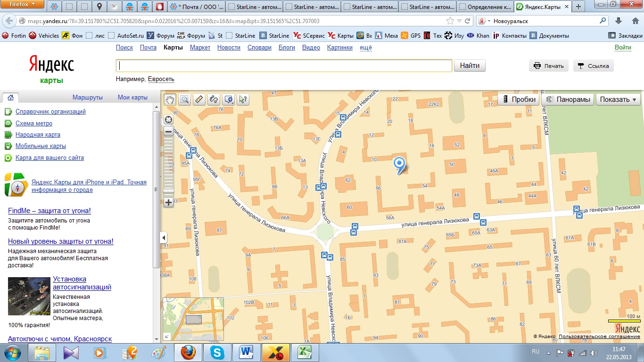Activate the zoom-to-area magnifier tool

184,99
